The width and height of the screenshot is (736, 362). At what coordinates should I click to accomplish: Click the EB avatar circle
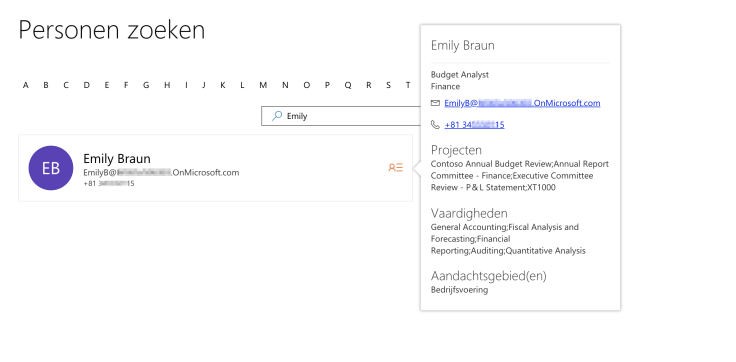point(51,168)
